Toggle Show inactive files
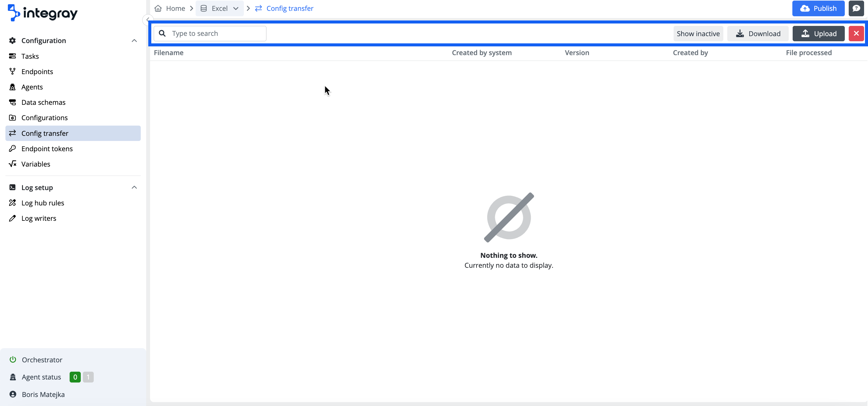Image resolution: width=868 pixels, height=406 pixels. pos(698,33)
